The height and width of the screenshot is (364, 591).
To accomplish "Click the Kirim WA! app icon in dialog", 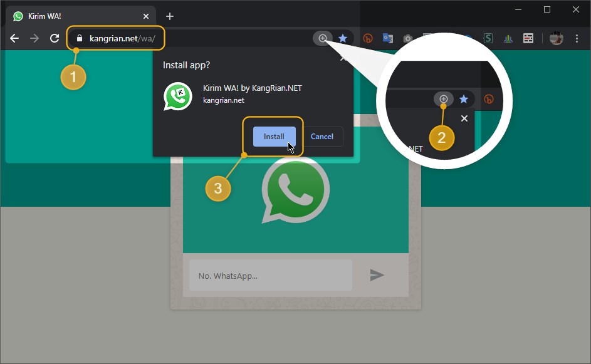I will click(178, 96).
